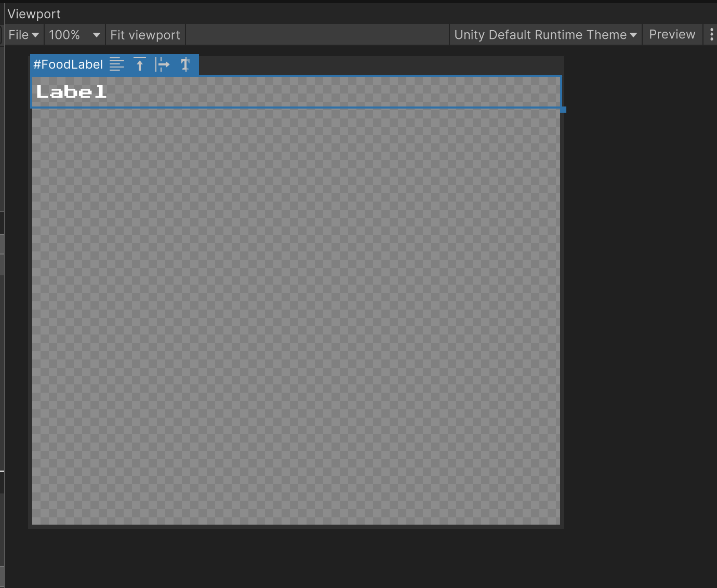Open the File dropdown menu
Viewport: 717px width, 588px height.
tap(23, 35)
